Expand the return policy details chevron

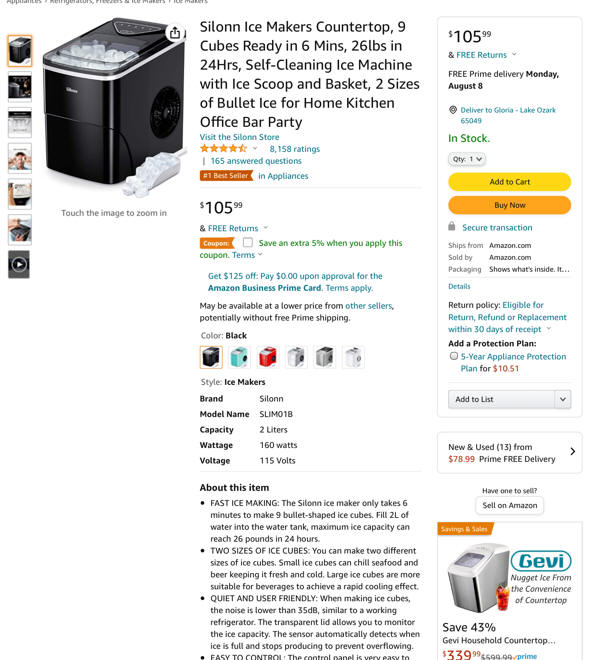click(548, 329)
